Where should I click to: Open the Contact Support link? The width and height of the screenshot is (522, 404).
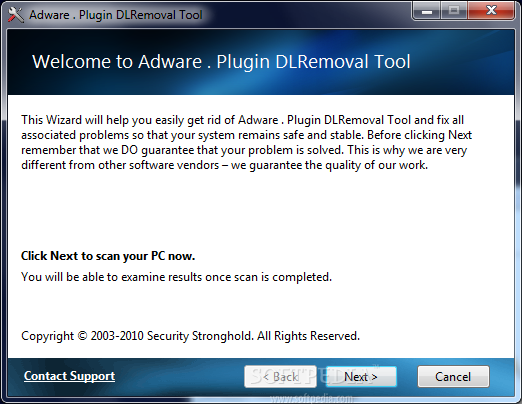(69, 376)
